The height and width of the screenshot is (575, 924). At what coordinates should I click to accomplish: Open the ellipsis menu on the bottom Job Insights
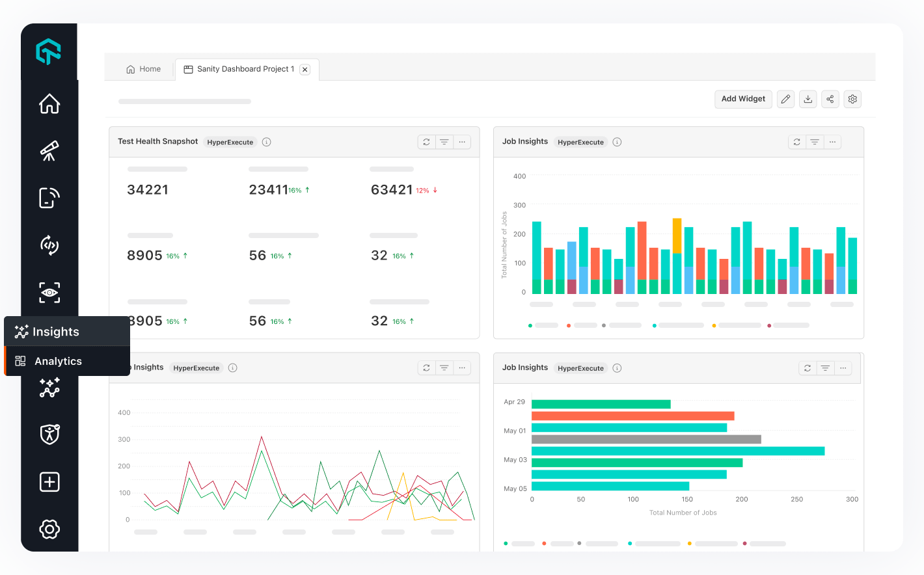(843, 368)
